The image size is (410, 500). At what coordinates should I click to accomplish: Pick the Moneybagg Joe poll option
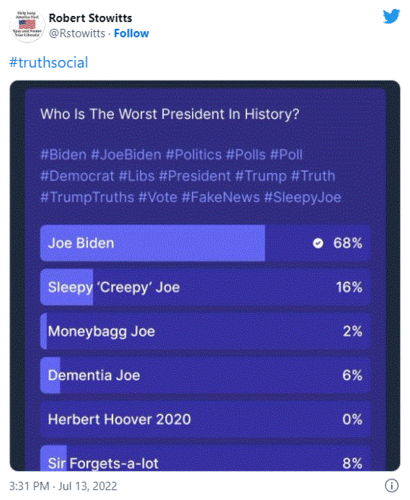tap(205, 331)
